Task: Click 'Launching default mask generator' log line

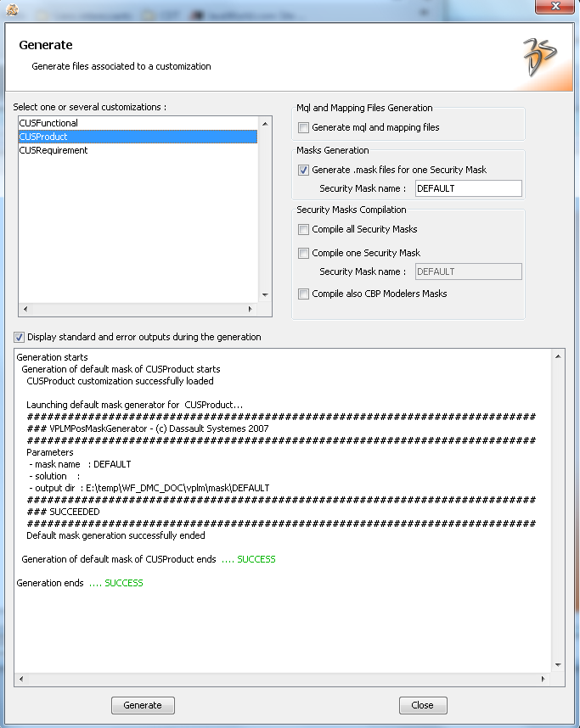Action: tap(134, 405)
